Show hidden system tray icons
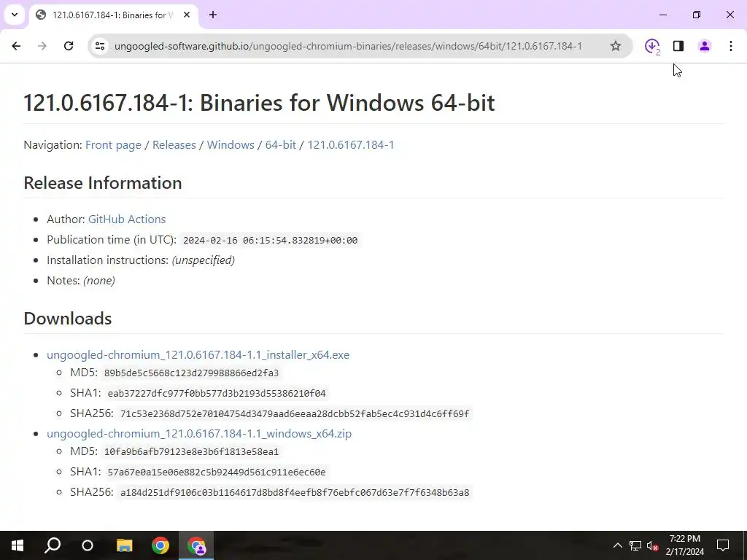The width and height of the screenshot is (747, 560). pyautogui.click(x=617, y=545)
